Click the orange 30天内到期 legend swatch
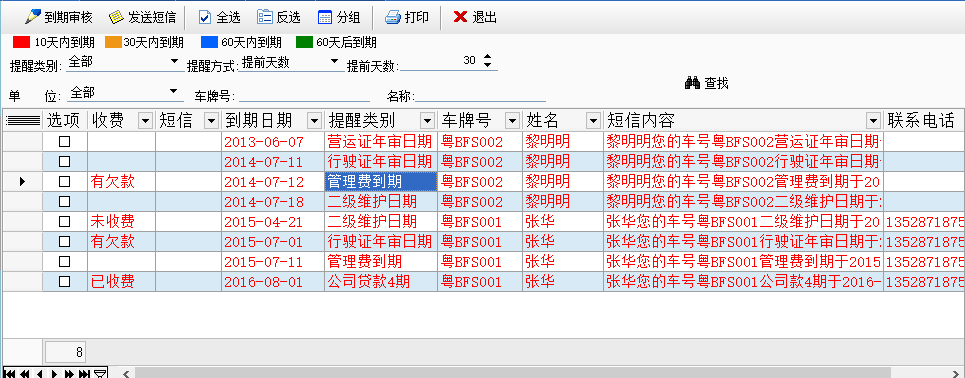This screenshot has height=378, width=965. pyautogui.click(x=113, y=42)
